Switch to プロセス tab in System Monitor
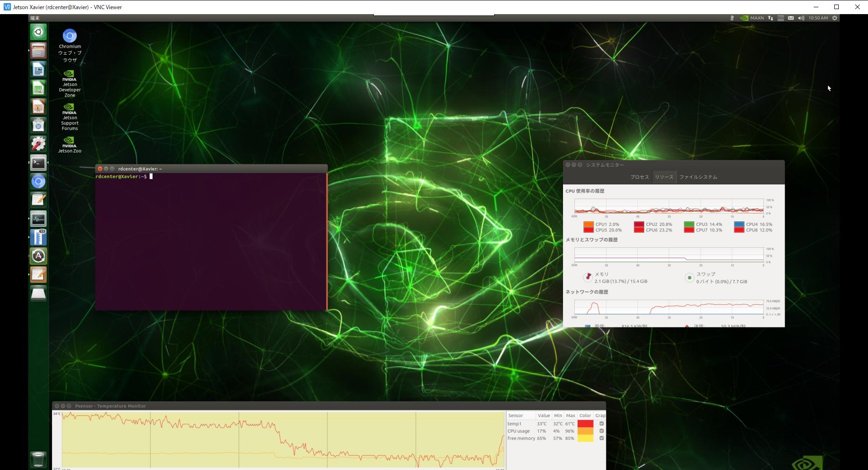The image size is (868, 470). click(x=639, y=177)
